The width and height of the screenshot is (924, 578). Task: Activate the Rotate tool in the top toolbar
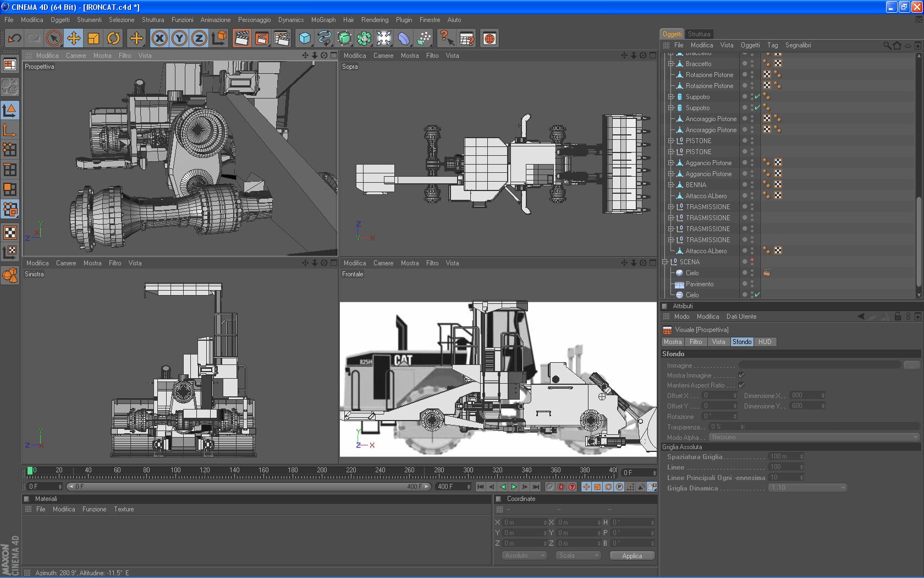113,38
